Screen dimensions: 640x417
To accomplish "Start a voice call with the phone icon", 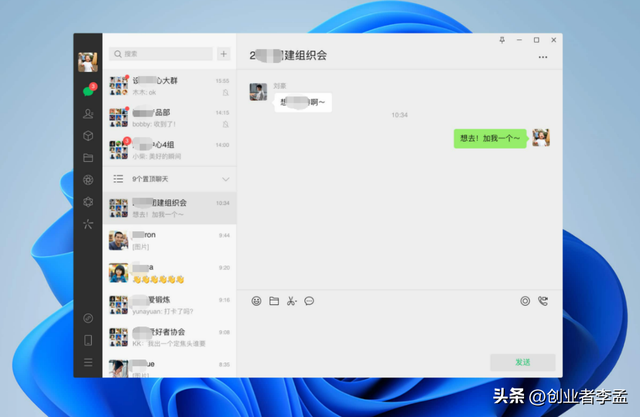I will [543, 301].
